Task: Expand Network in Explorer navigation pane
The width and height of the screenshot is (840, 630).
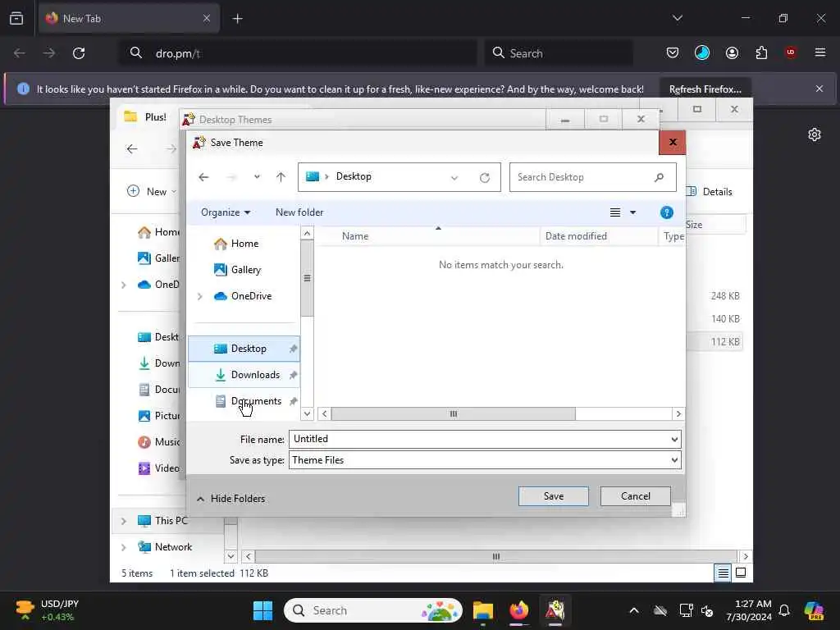Action: [x=124, y=547]
